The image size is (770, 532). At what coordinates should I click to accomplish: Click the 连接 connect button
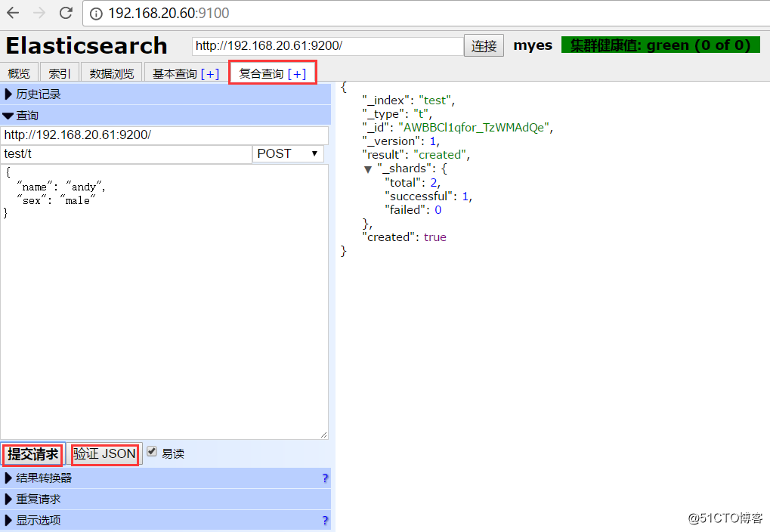click(x=484, y=45)
